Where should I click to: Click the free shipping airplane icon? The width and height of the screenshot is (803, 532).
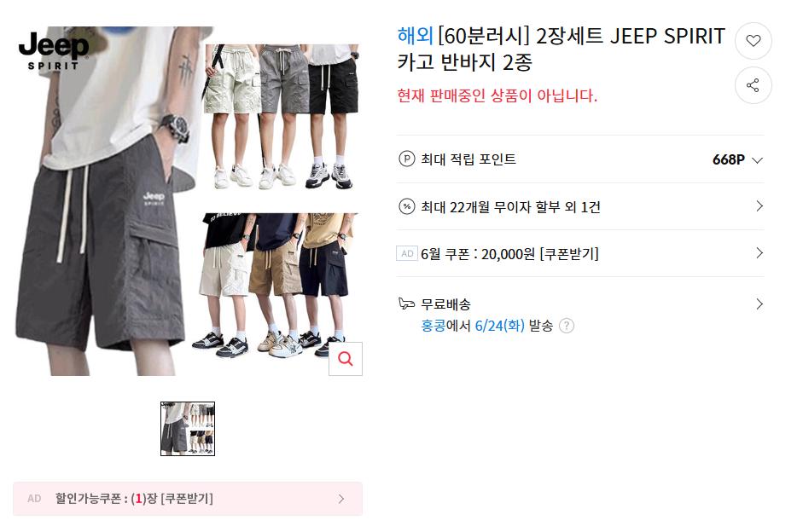coord(407,304)
